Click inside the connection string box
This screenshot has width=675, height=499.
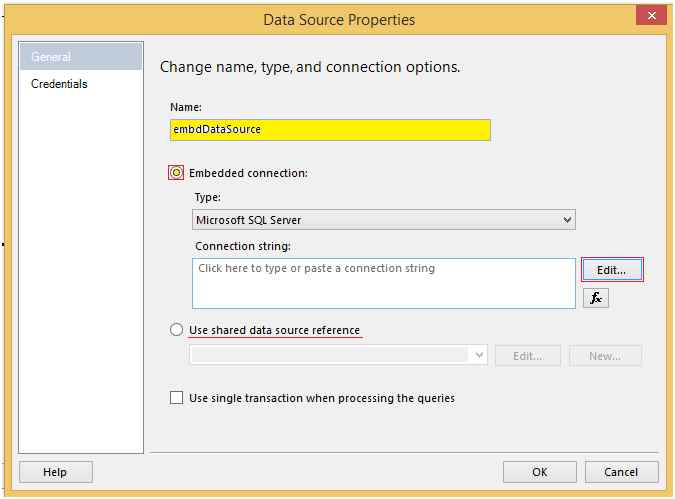383,283
